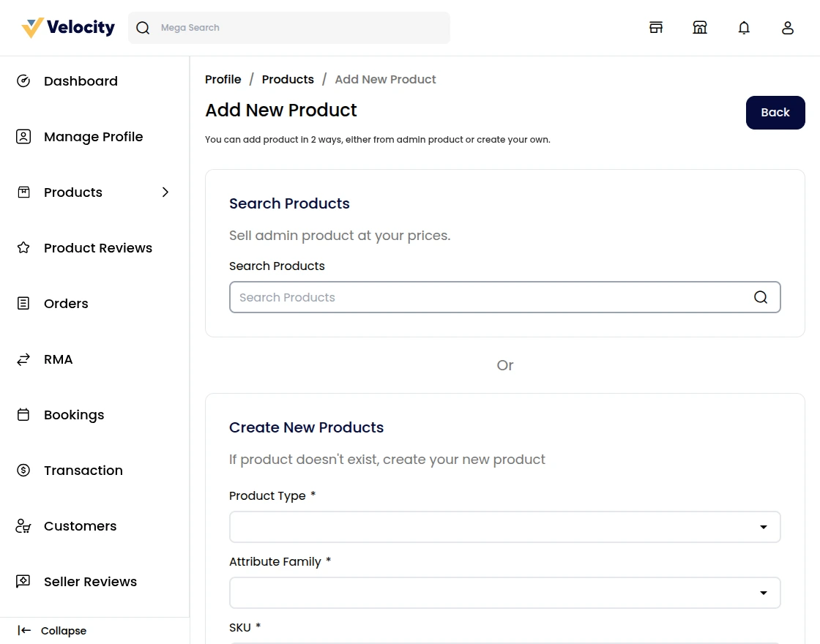The width and height of the screenshot is (820, 644).
Task: Open Customers using the sidebar icon
Action: 23,525
